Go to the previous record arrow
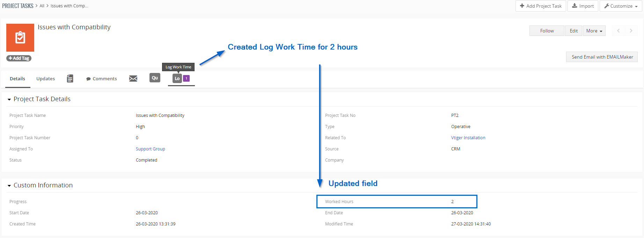The height and width of the screenshot is (238, 644). [x=618, y=31]
